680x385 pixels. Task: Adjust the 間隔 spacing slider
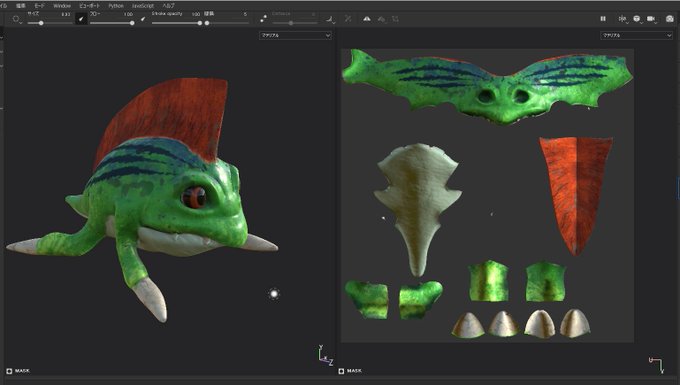click(227, 23)
